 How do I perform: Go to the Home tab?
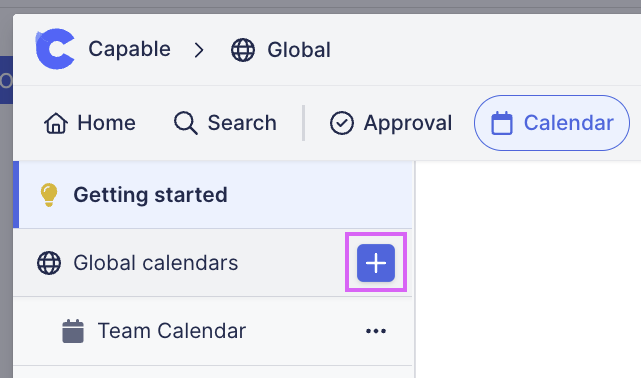pos(90,123)
